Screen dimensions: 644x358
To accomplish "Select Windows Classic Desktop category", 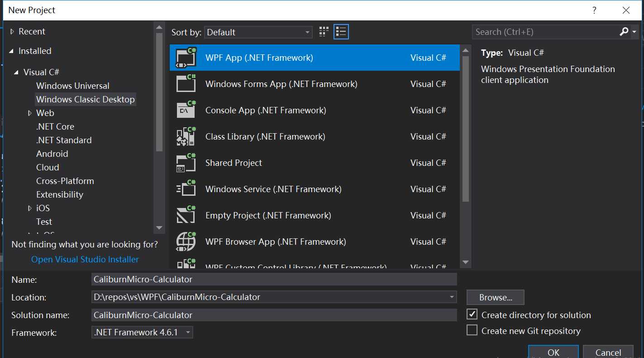I will click(86, 99).
